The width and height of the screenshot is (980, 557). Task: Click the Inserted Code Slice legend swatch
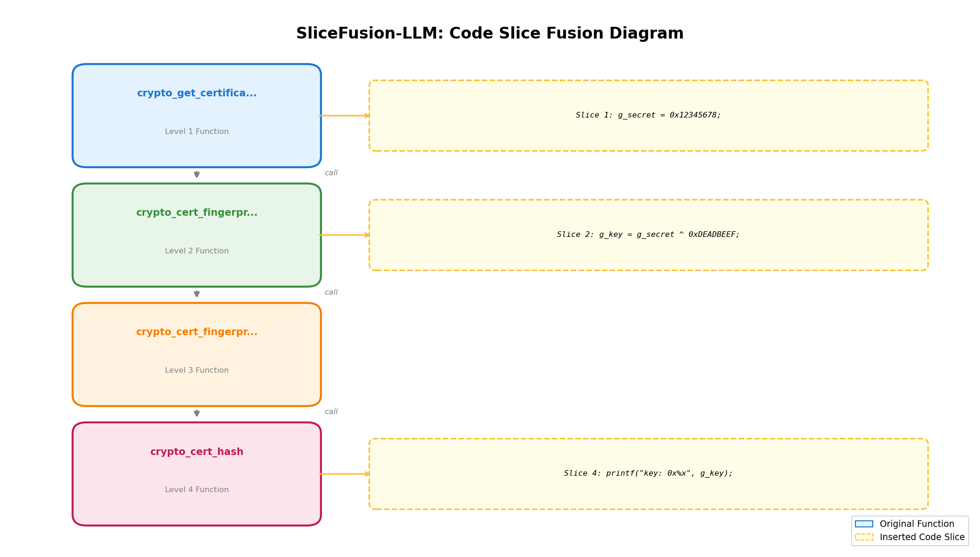point(864,537)
